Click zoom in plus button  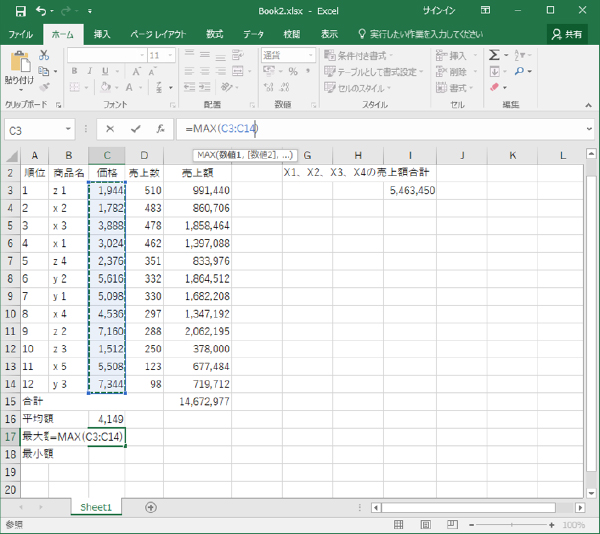pyautogui.click(x=551, y=525)
